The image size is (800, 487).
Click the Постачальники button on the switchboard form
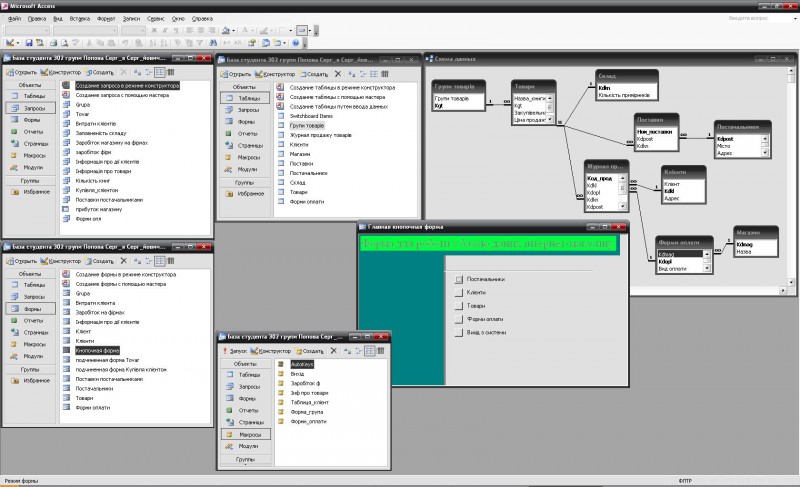[459, 279]
